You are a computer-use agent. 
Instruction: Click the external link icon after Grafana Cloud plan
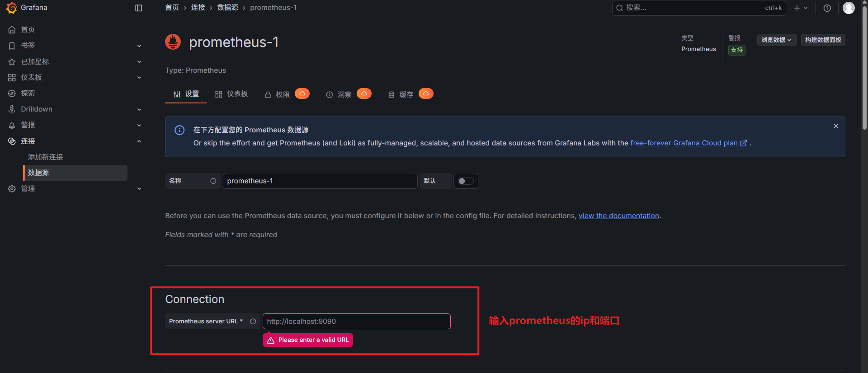click(x=743, y=143)
